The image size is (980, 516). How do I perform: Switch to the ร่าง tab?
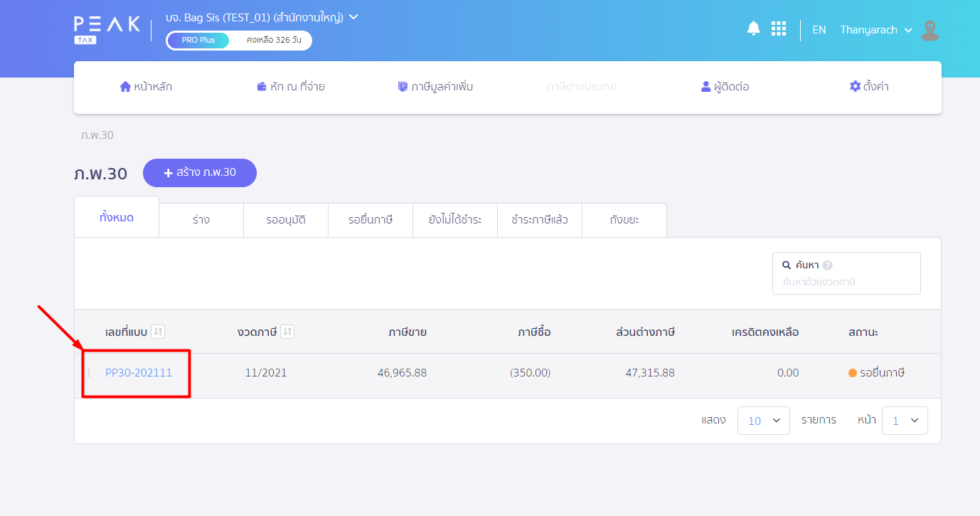(x=201, y=220)
